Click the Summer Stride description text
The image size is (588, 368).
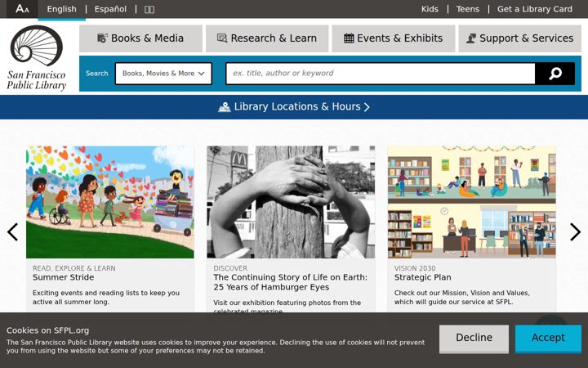[x=106, y=298]
